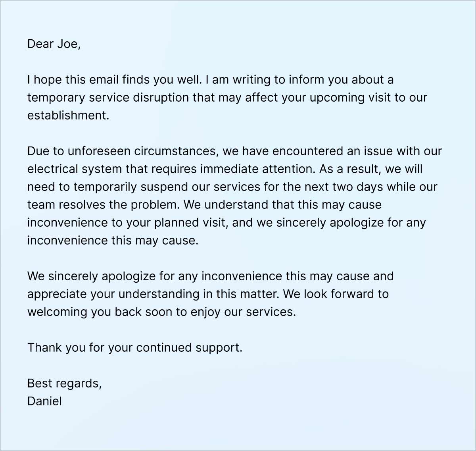Click the closing 'Best regards,'
The image size is (476, 451).
click(x=65, y=384)
